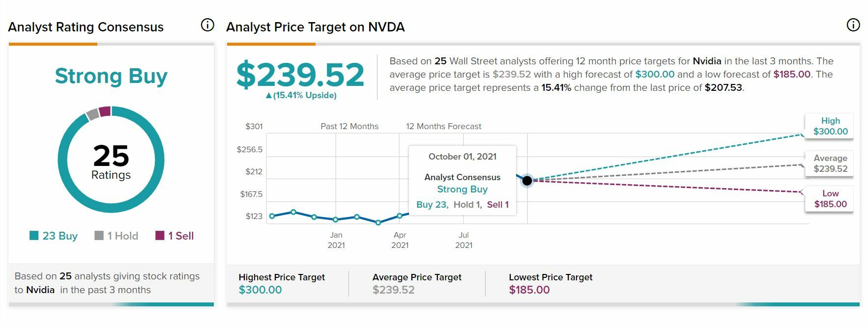Select the gray Hold legend square
The image size is (868, 326).
point(99,236)
